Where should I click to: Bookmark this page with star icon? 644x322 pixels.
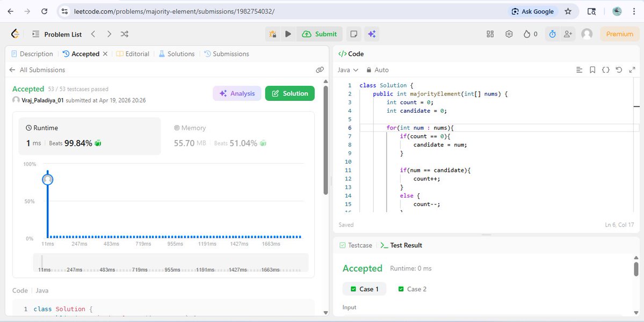tap(568, 11)
